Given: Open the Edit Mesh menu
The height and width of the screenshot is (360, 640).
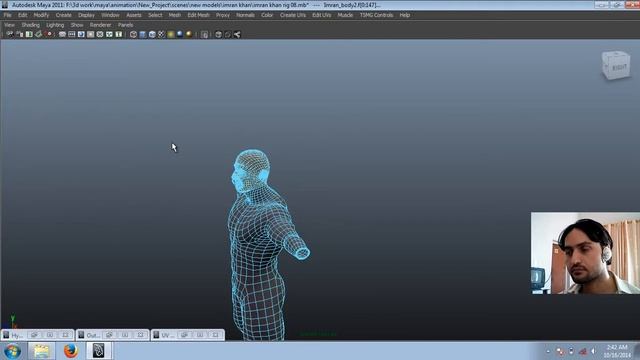Looking at the screenshot, I should pos(198,15).
